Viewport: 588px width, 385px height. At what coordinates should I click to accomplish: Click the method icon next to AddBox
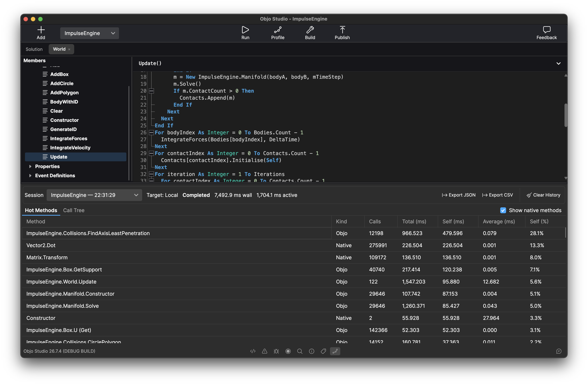[45, 74]
